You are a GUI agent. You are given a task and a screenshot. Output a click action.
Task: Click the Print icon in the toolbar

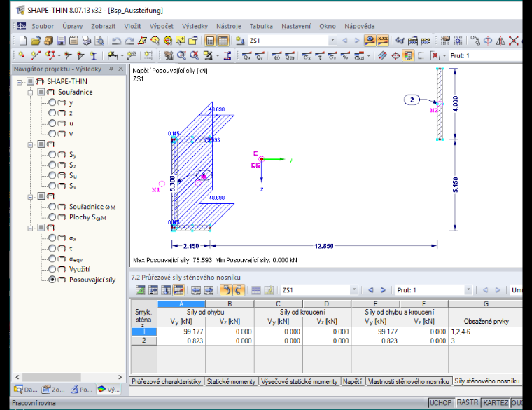coord(87,41)
